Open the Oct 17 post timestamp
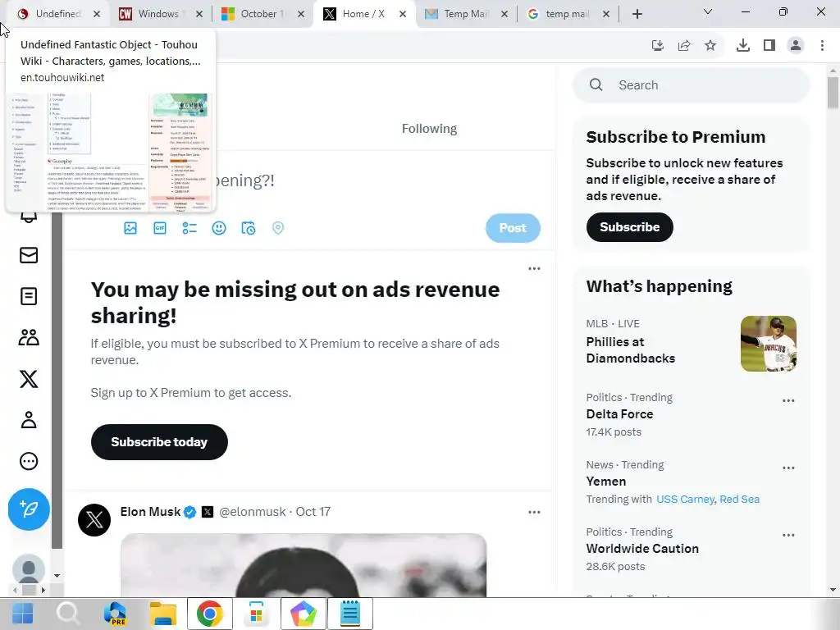This screenshot has height=630, width=840. coord(313,512)
